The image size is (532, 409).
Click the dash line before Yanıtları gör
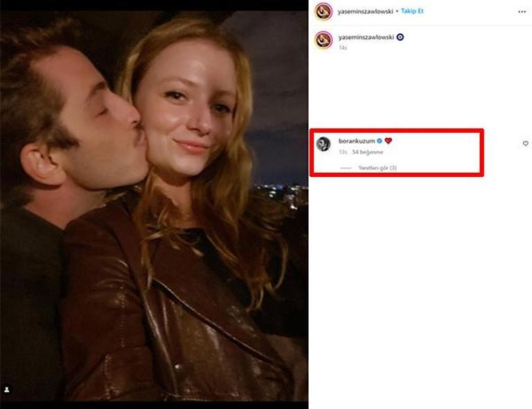click(346, 168)
